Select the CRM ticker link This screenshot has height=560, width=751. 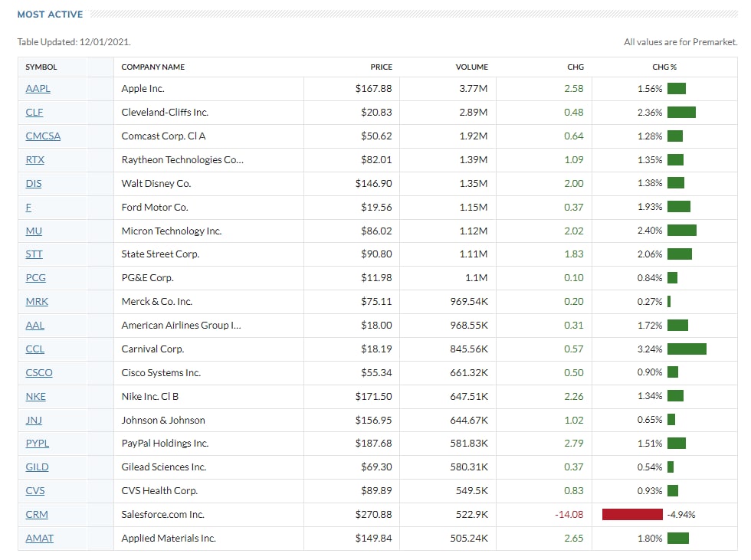(37, 515)
